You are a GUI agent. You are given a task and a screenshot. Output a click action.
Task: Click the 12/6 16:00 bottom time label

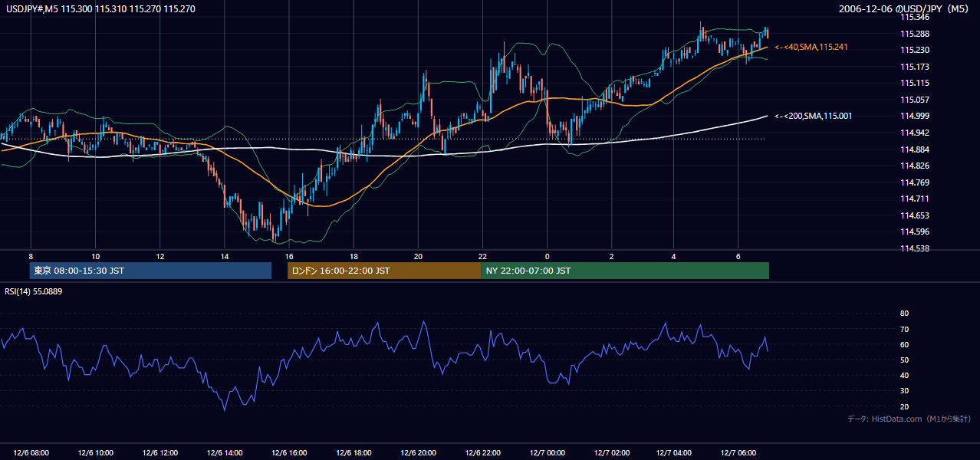288,452
